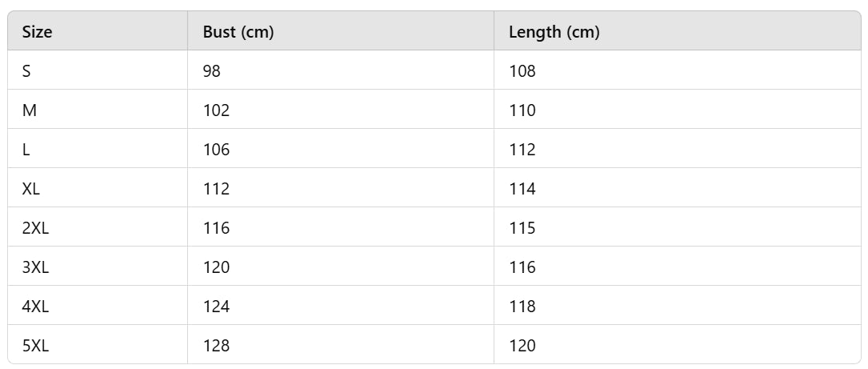
Task: Select bust value 102 for size M
Action: pyautogui.click(x=216, y=110)
